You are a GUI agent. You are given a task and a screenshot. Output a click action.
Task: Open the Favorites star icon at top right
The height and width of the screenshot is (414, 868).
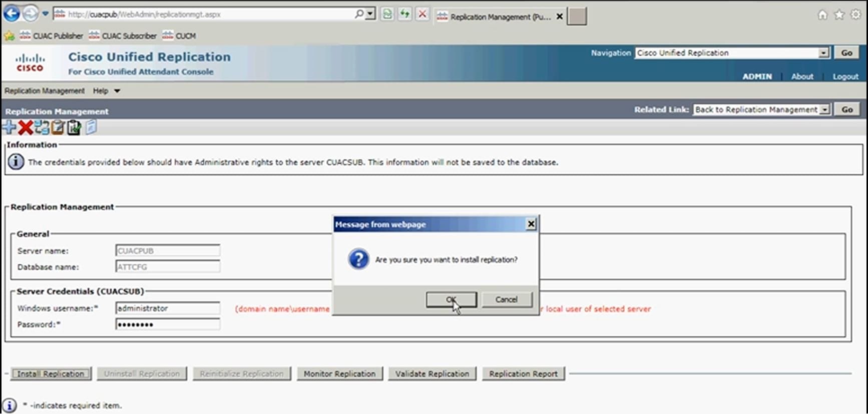839,15
